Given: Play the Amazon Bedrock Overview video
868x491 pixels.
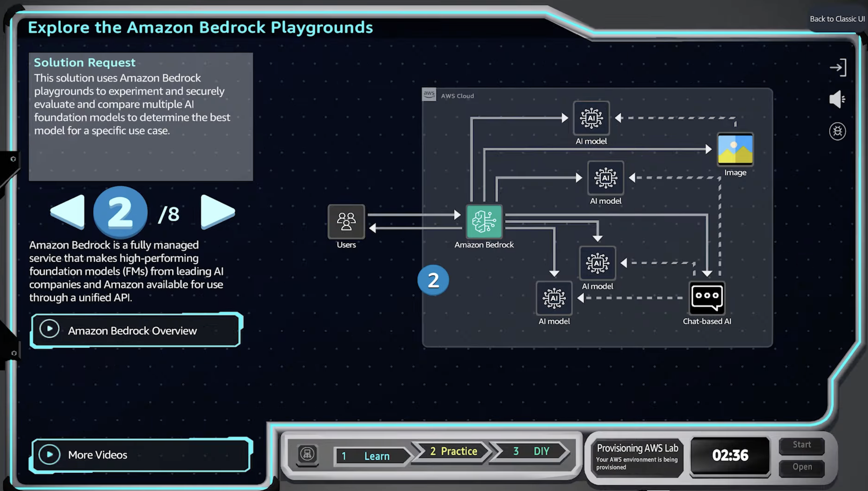Looking at the screenshot, I should [136, 330].
